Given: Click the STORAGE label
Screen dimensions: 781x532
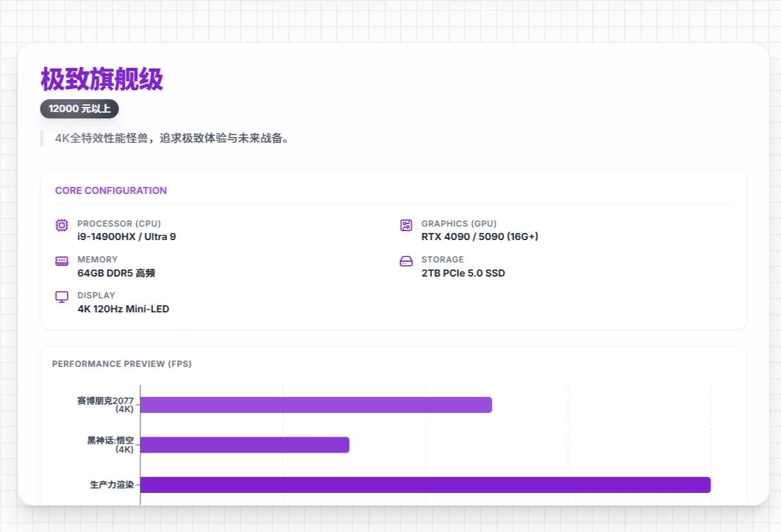Looking at the screenshot, I should click(x=442, y=260).
